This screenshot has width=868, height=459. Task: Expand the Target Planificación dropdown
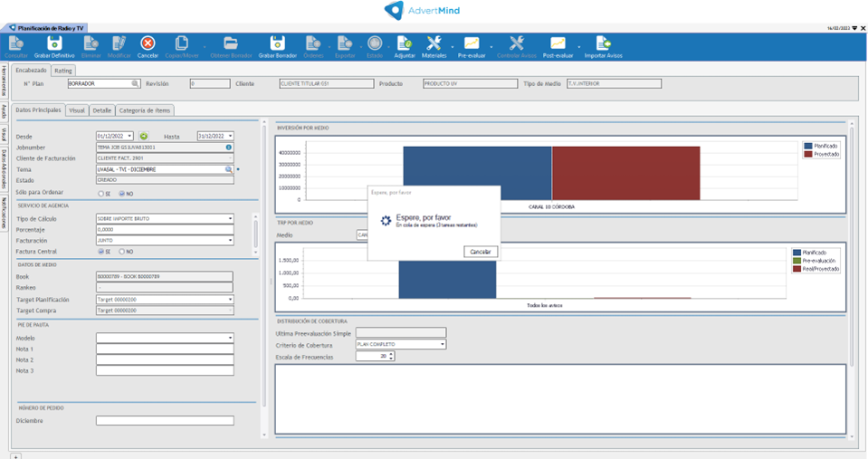click(230, 300)
